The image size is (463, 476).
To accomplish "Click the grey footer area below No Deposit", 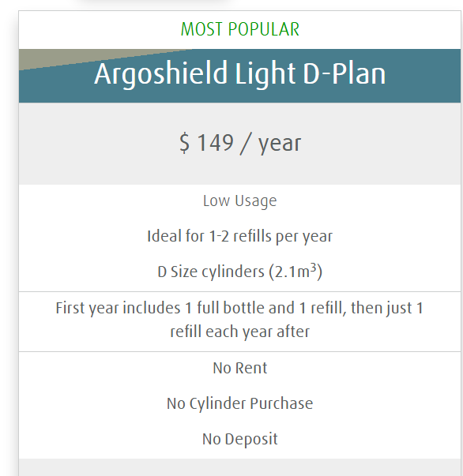I will (239, 467).
